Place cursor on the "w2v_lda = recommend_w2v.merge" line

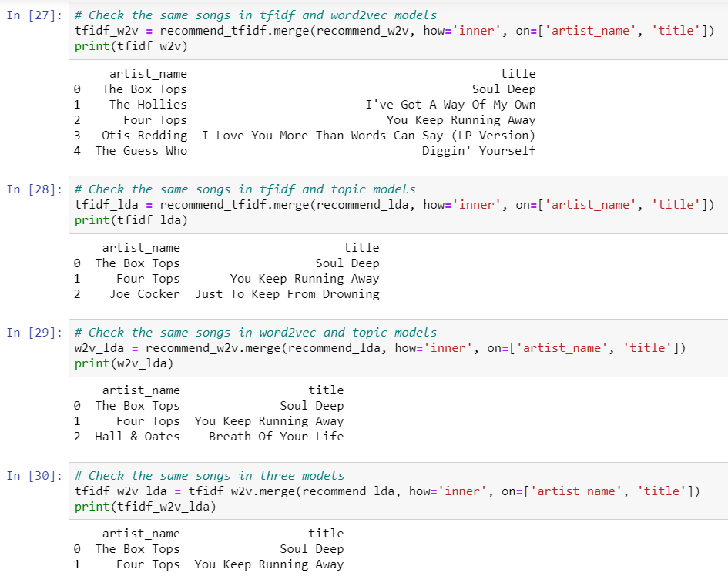tap(381, 348)
